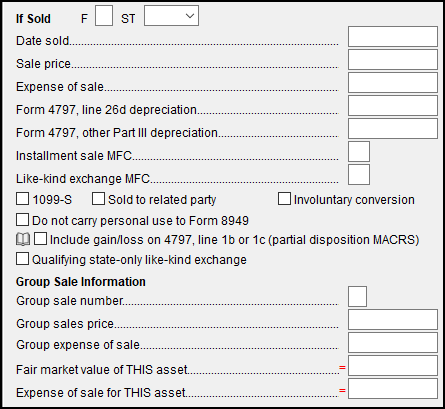This screenshot has height=409, width=445.
Task: Focus the Expense of sale field
Action: [393, 83]
